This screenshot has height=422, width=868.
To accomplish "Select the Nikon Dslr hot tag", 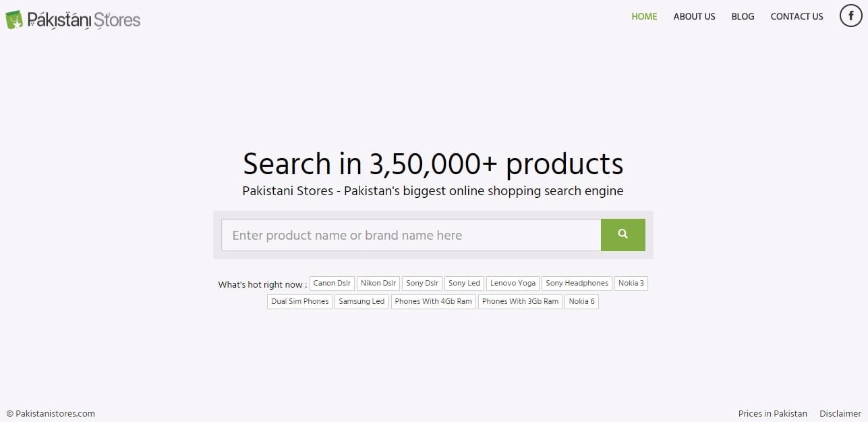I will pyautogui.click(x=378, y=284).
